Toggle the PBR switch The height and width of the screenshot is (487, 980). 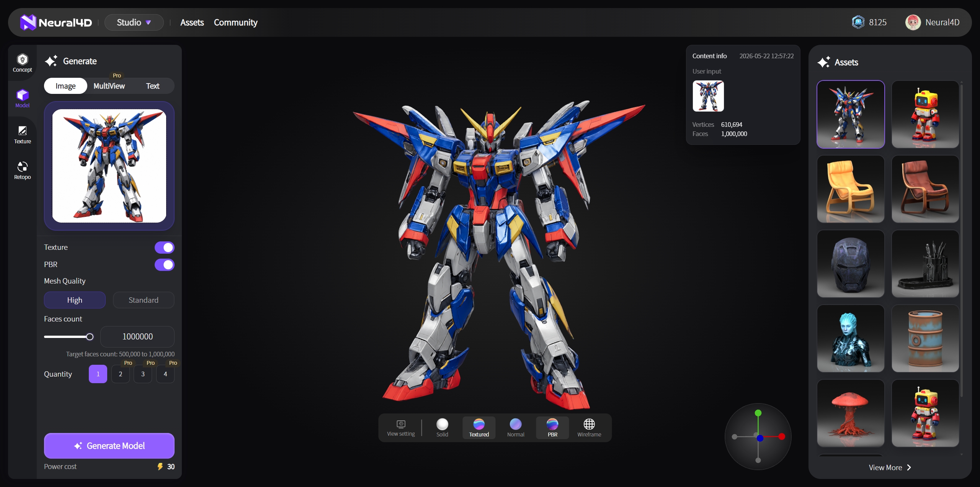pos(164,265)
